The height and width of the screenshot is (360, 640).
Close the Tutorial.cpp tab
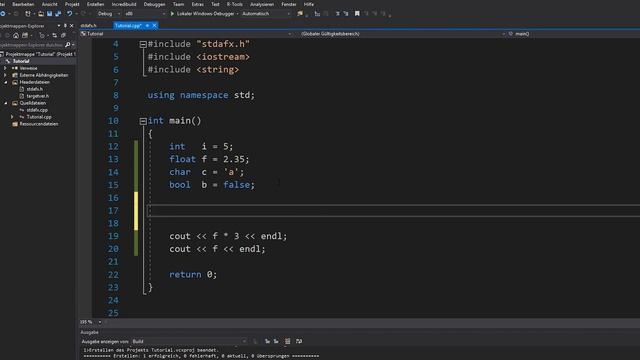(x=154, y=25)
